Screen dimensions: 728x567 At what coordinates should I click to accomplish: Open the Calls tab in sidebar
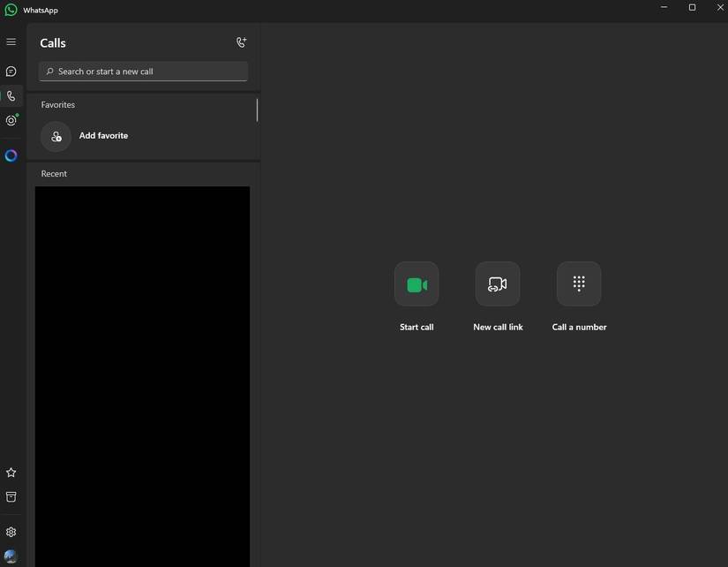pos(11,95)
